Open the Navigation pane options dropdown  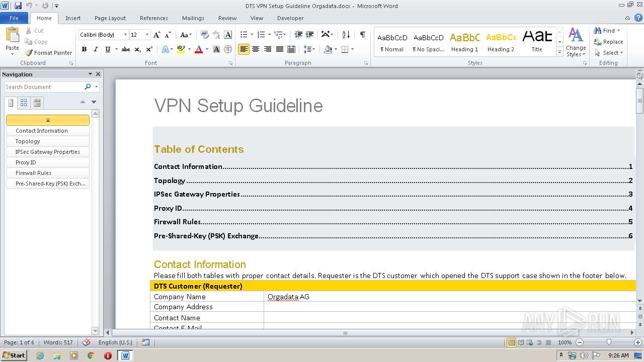pyautogui.click(x=90, y=74)
